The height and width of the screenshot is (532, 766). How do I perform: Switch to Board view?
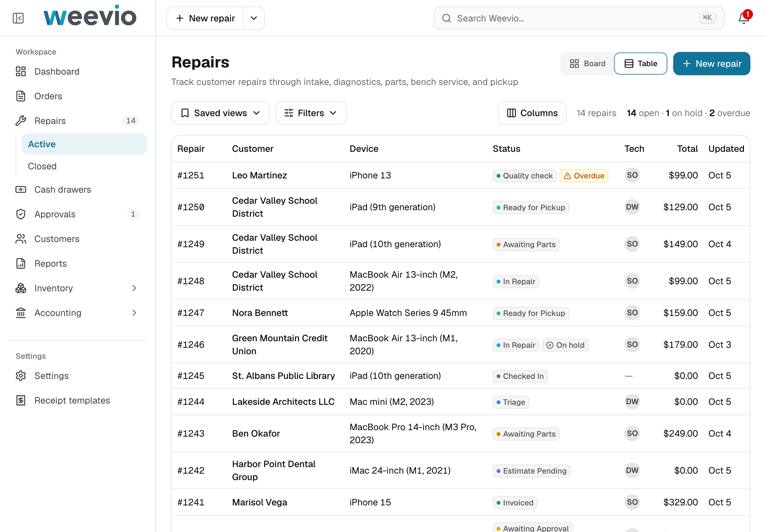coord(587,63)
